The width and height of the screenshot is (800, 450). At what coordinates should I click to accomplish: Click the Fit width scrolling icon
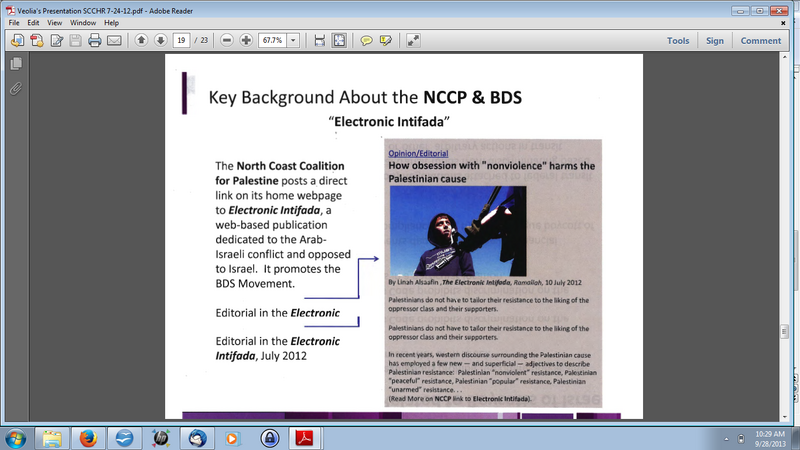pos(320,40)
